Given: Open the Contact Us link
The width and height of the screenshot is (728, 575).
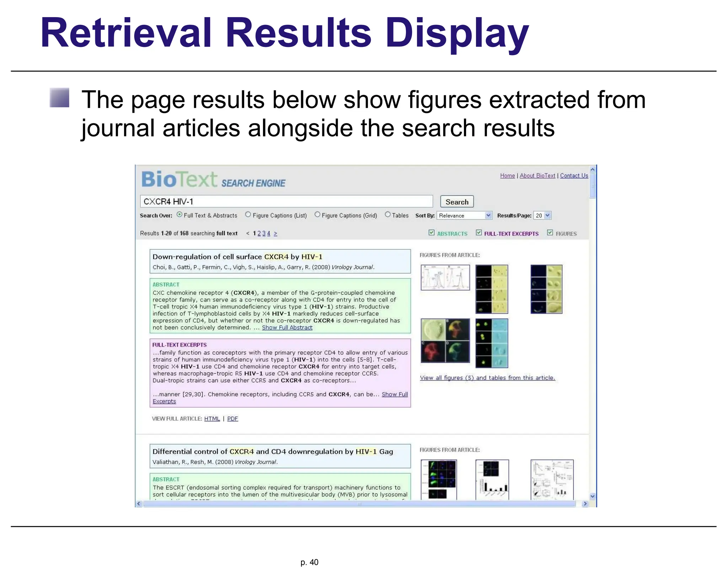Looking at the screenshot, I should click(x=574, y=176).
